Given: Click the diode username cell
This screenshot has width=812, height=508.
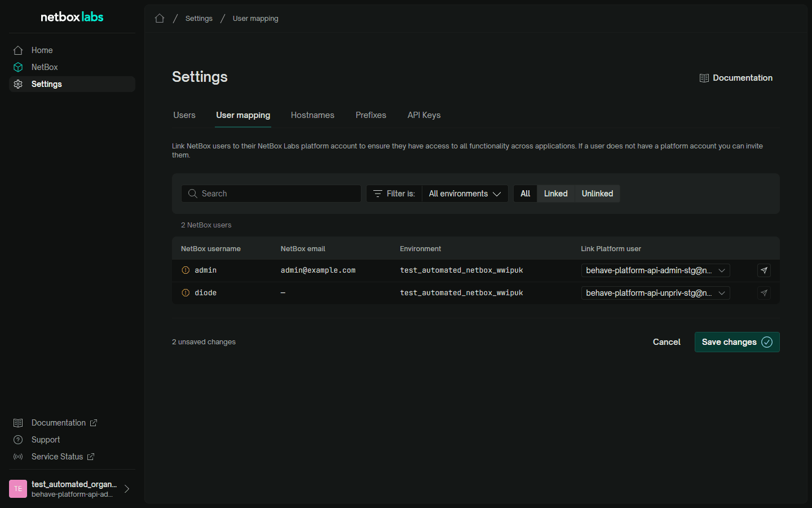Looking at the screenshot, I should point(206,293).
